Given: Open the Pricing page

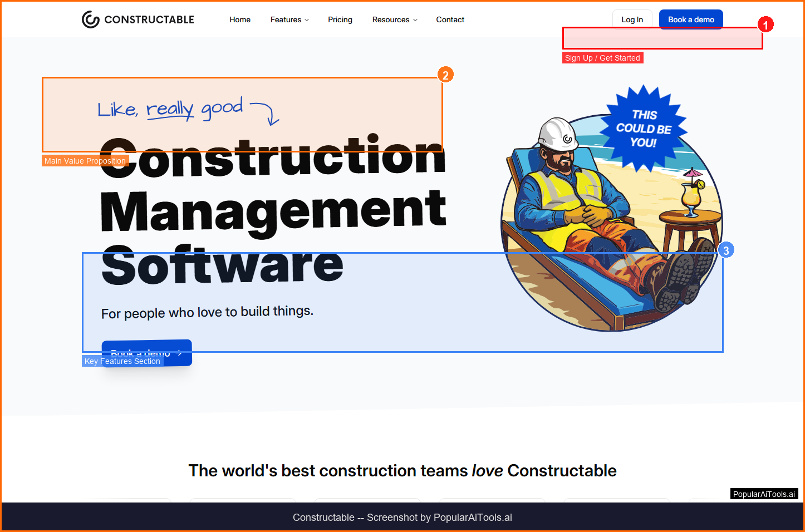Looking at the screenshot, I should point(340,19).
